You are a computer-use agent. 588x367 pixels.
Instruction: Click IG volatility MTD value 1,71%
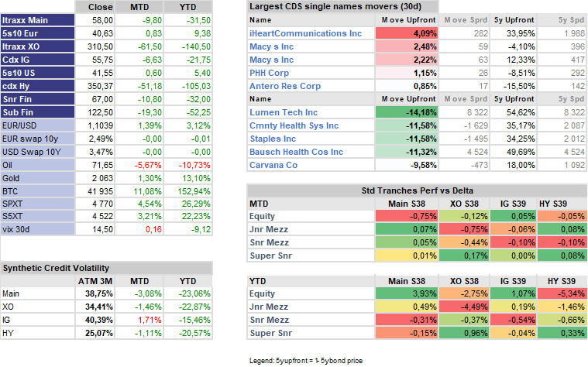point(150,320)
